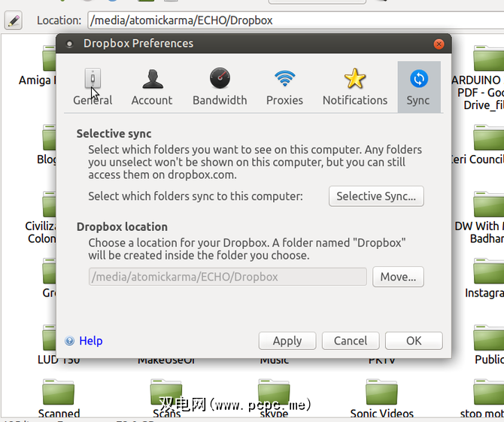This screenshot has width=504, height=422.
Task: Open the Amiga folder icon
Action: [x=49, y=58]
